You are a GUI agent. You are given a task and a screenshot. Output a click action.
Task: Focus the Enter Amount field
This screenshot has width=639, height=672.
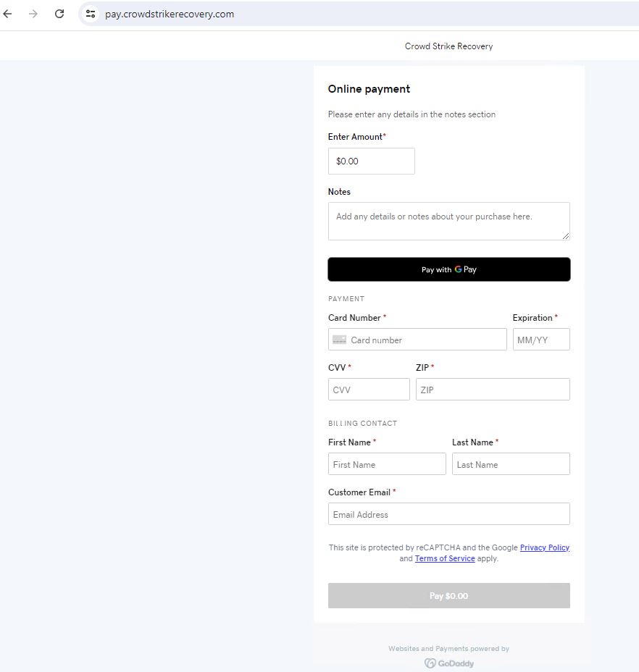pos(371,161)
